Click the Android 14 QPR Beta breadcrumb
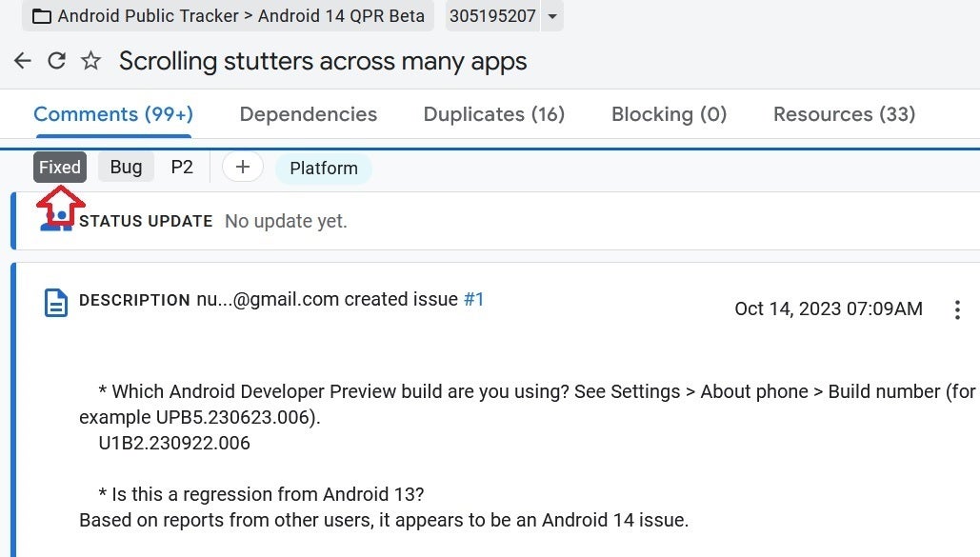Screen dimensions: 980x557 point(341,15)
